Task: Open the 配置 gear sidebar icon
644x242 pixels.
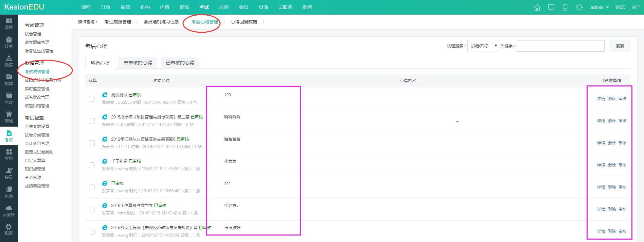Action: click(x=9, y=229)
